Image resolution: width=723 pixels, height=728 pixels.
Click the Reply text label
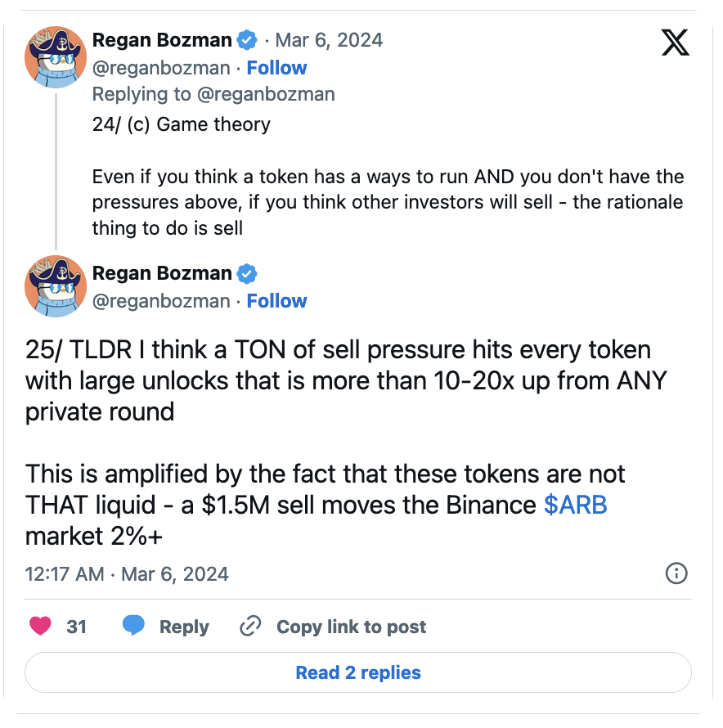(184, 627)
